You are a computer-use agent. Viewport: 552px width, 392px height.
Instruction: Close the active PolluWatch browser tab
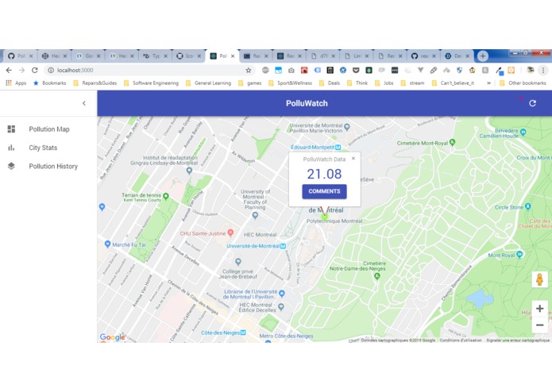click(x=233, y=56)
